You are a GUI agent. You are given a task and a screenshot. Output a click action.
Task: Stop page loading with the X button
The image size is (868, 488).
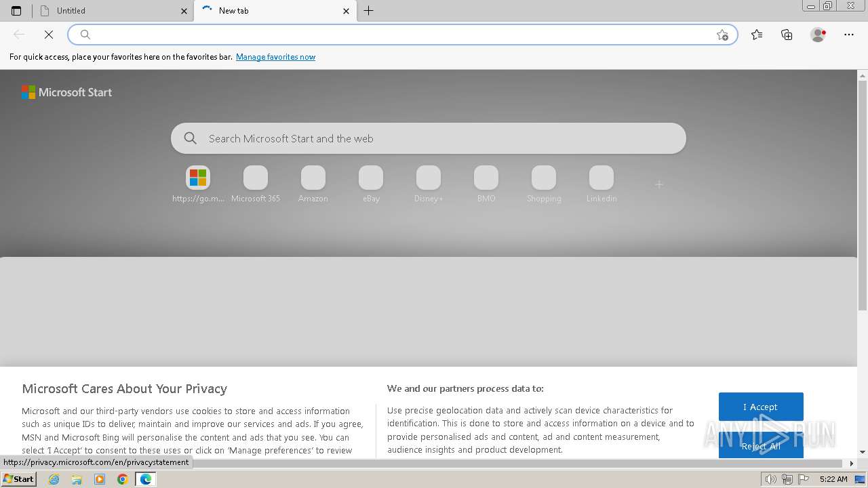point(49,35)
